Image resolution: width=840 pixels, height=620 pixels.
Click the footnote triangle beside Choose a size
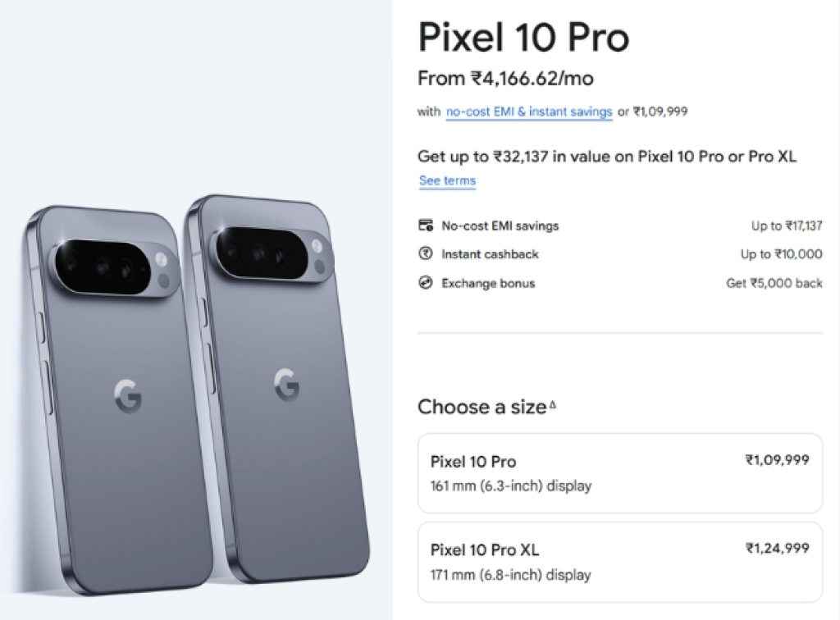pos(552,403)
